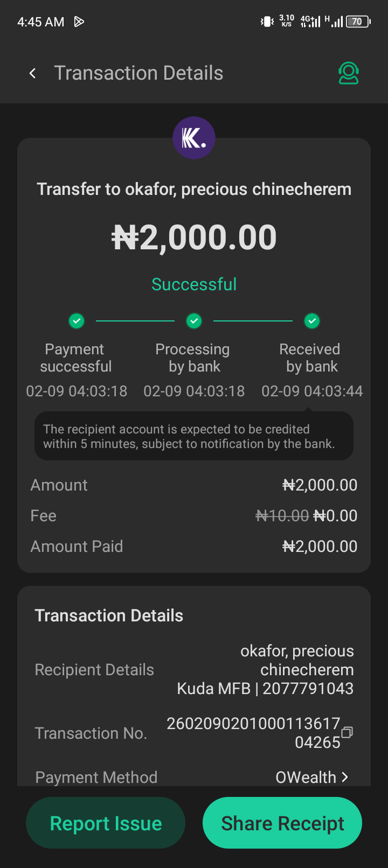This screenshot has height=868, width=388.
Task: Tap the Processing by bank checkmark
Action: click(x=194, y=321)
